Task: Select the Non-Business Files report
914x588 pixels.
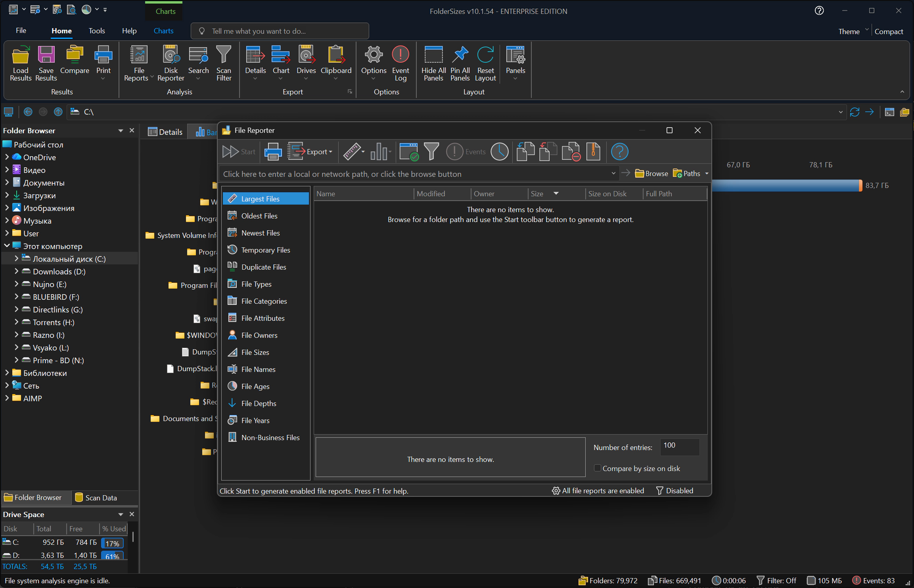Action: [266, 437]
